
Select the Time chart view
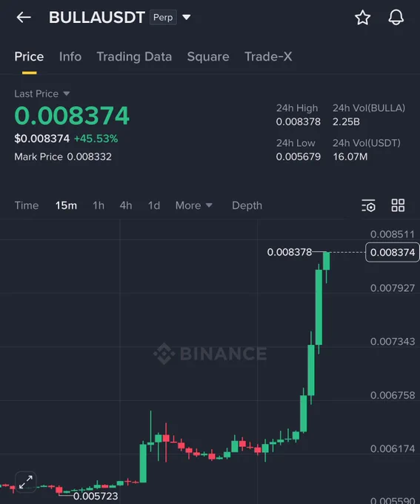tap(27, 205)
